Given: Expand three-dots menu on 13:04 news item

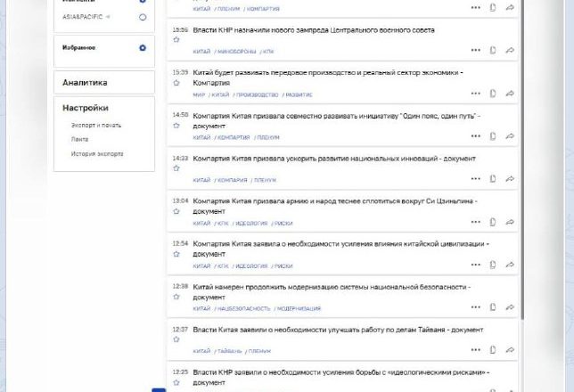Looking at the screenshot, I should point(476,222).
